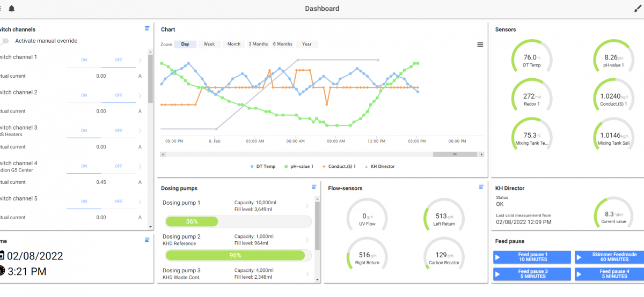Image resolution: width=644 pixels, height=297 pixels.
Task: Toggle DT Temp series in chart legend
Action: pos(263,167)
